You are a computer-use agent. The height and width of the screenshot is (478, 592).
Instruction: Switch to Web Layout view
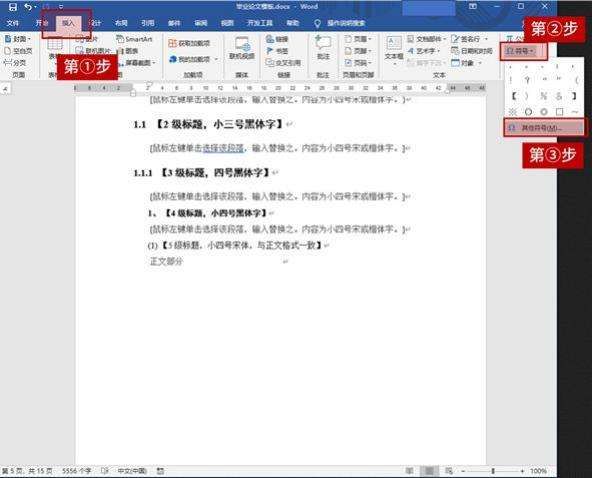tap(449, 471)
